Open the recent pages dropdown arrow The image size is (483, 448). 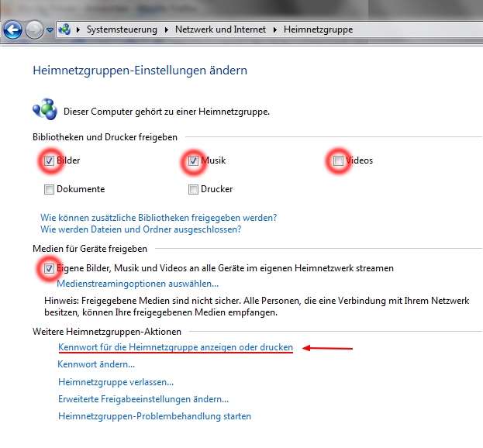[x=50, y=30]
